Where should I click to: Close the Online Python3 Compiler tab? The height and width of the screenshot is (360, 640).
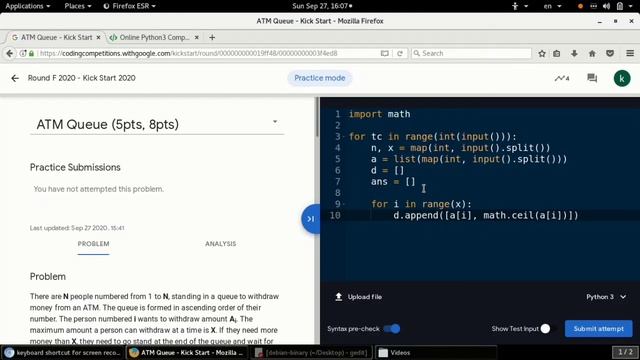pos(197,38)
